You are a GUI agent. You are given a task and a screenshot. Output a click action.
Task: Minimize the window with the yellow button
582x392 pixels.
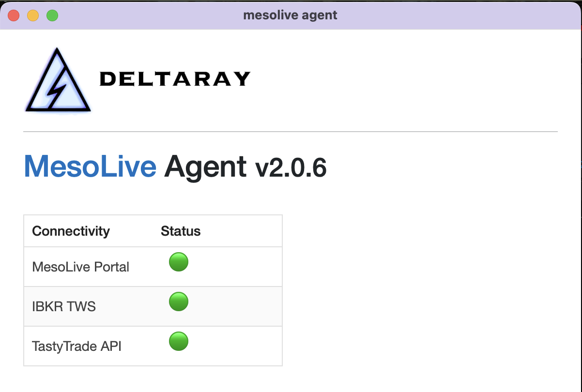tap(33, 15)
